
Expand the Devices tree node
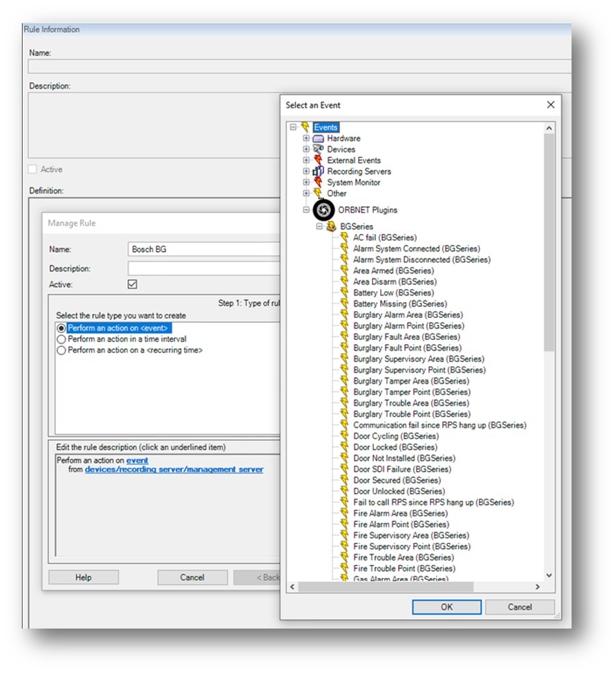[306, 149]
